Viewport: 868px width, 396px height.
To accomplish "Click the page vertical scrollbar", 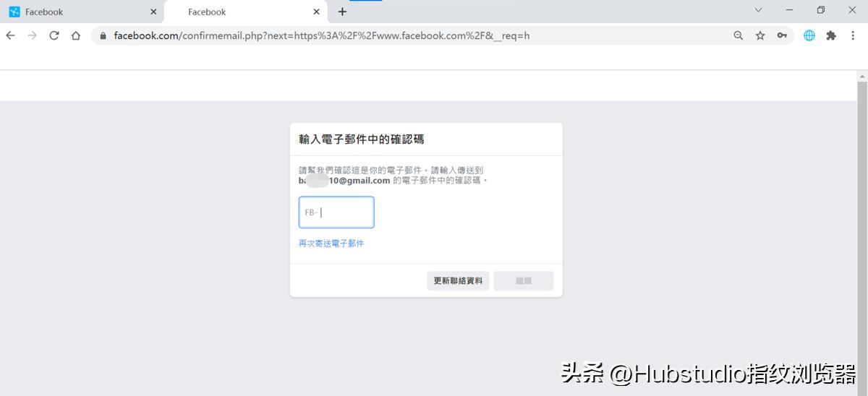I will coord(862,231).
